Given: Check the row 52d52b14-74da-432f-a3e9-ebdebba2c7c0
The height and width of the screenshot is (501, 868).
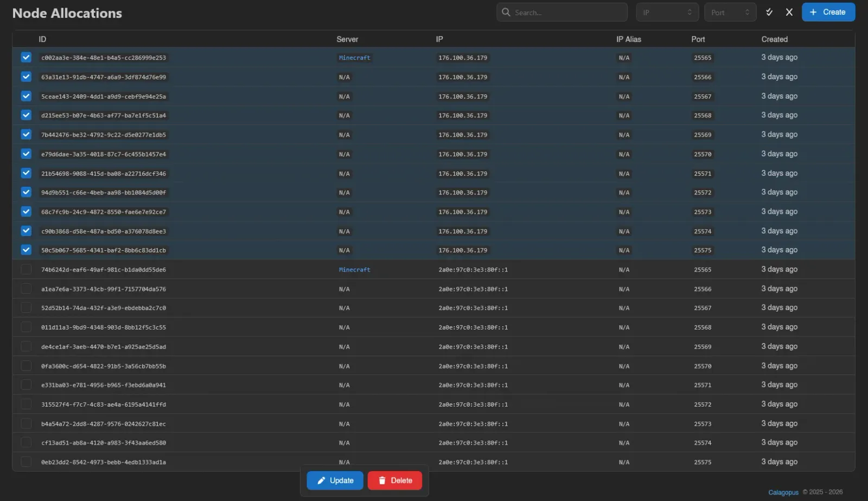Looking at the screenshot, I should coord(26,308).
